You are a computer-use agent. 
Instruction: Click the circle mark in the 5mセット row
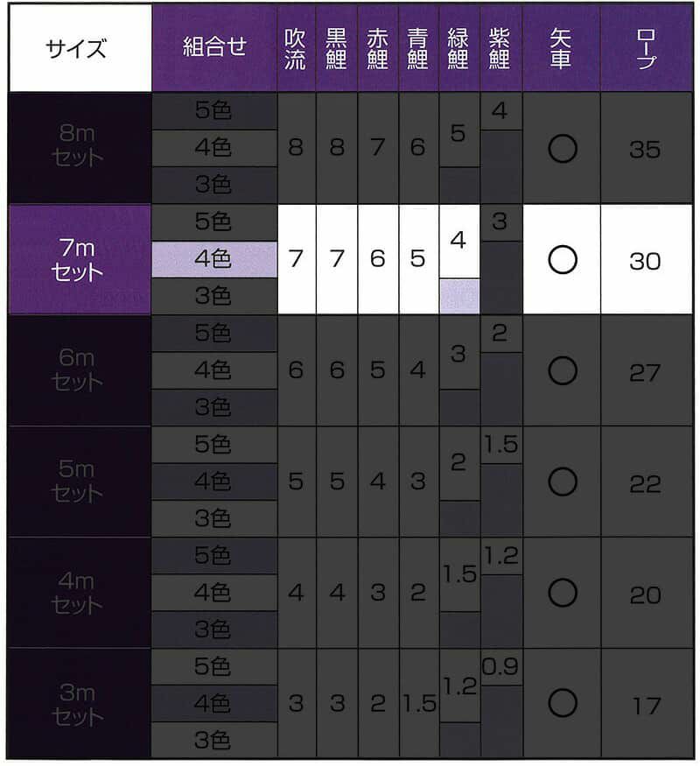pyautogui.click(x=562, y=482)
